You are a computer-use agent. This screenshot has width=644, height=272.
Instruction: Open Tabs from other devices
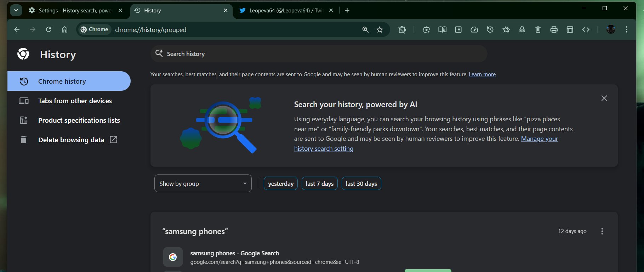[x=69, y=101]
